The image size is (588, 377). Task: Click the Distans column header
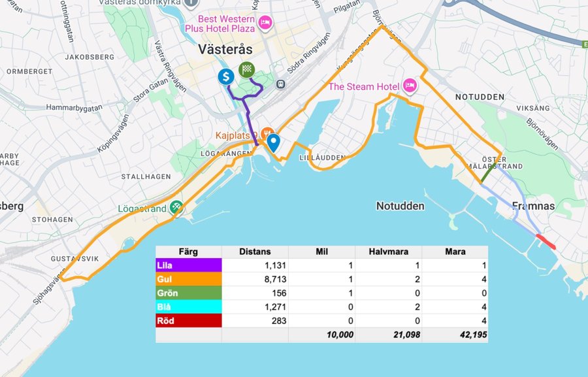pos(255,252)
